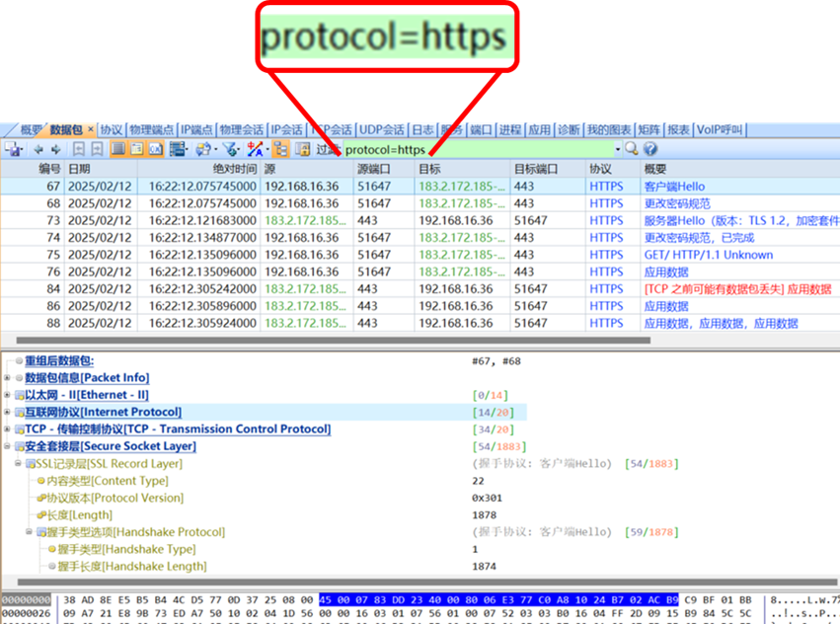Viewport: 840px width, 624px height.
Task: Click the export packets save icon
Action: (13, 149)
